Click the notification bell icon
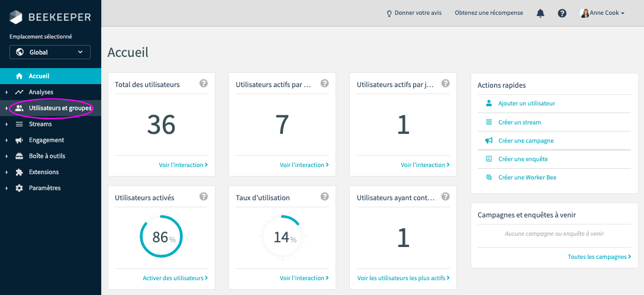 540,13
